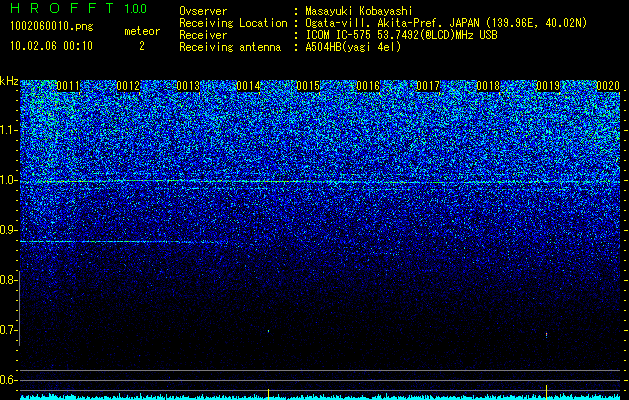Click the 0015 time marker
629x400 pixels.
308,86
